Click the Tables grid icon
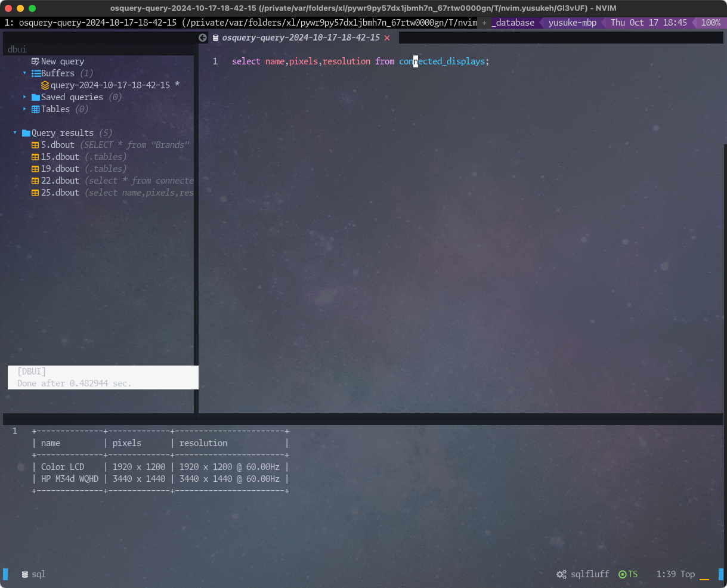The image size is (727, 588). coord(36,109)
